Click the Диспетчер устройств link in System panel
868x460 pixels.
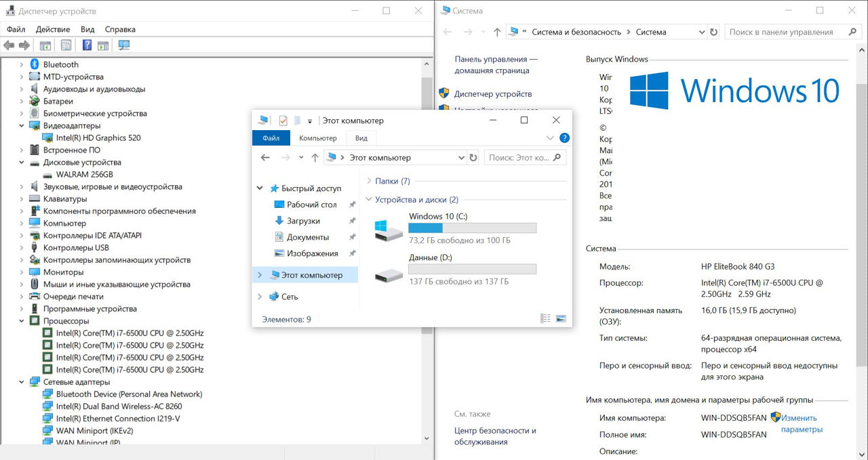pos(493,94)
